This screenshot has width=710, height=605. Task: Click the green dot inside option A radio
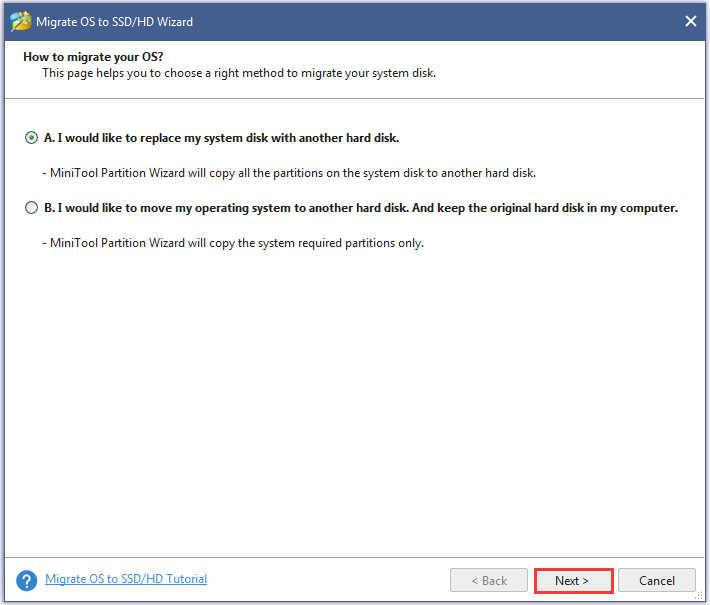pyautogui.click(x=31, y=138)
